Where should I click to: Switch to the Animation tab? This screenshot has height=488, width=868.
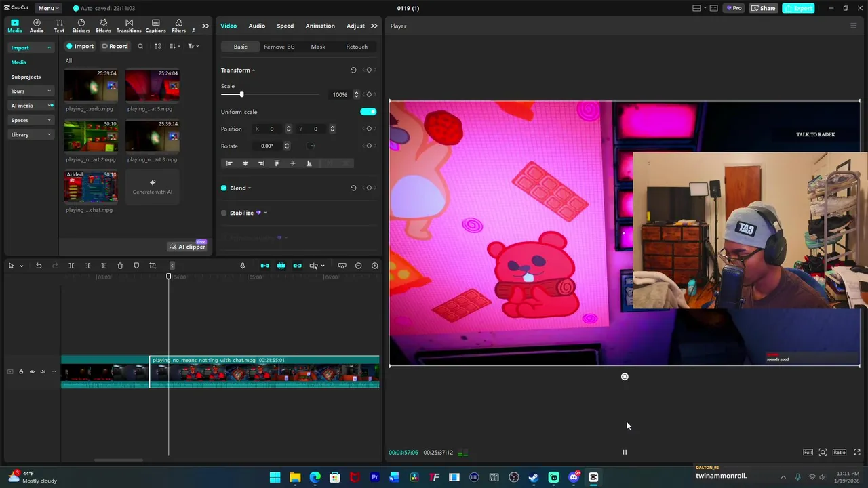[320, 26]
